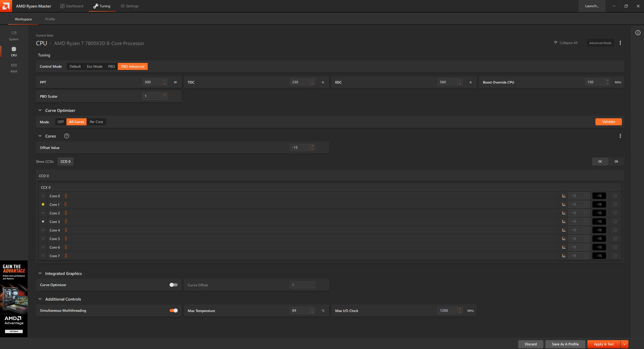Click the Core 6 reset circle-slash icon
Image resolution: width=644 pixels, height=349 pixels.
click(615, 247)
